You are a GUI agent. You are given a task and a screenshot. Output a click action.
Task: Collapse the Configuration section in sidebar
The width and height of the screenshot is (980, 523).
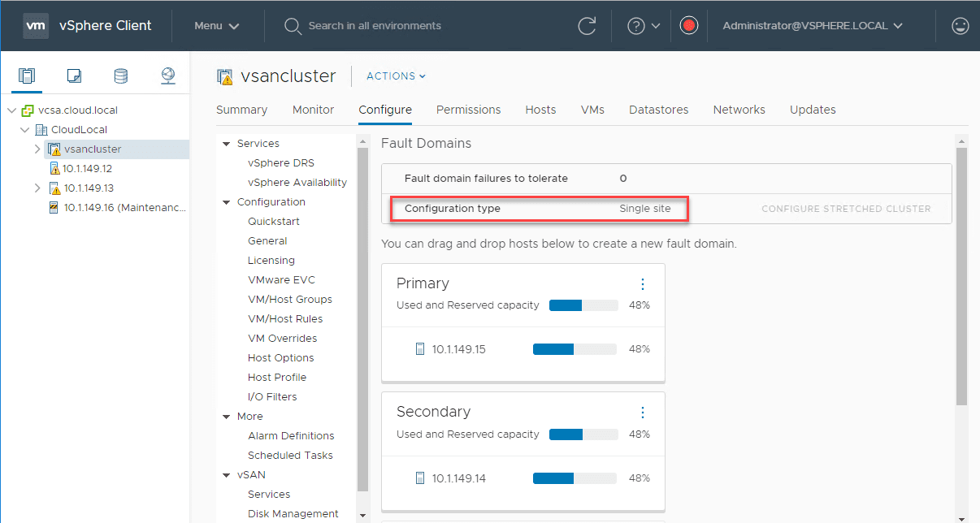227,202
